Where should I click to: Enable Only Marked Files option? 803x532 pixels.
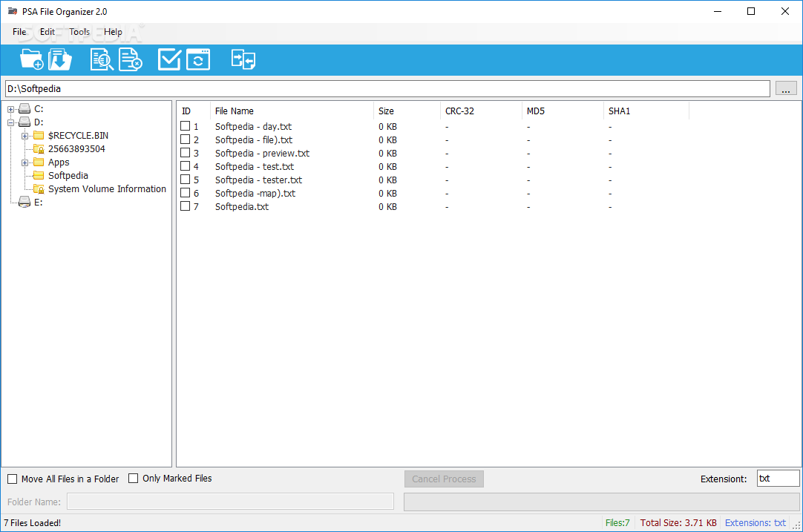tap(133, 479)
